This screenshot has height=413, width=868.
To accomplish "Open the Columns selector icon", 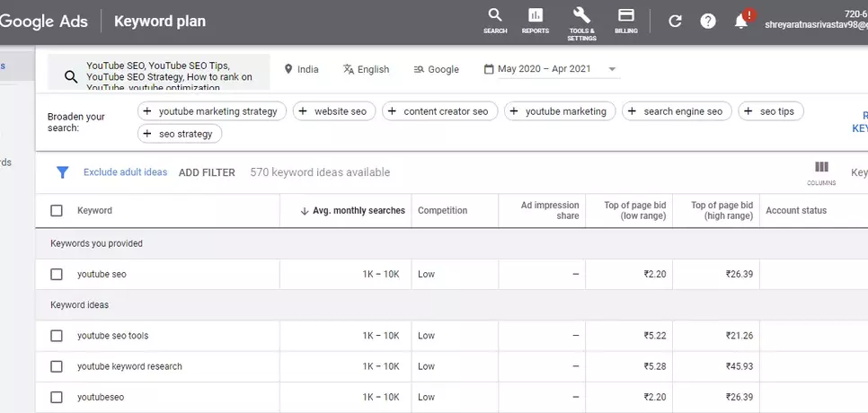I will [821, 166].
